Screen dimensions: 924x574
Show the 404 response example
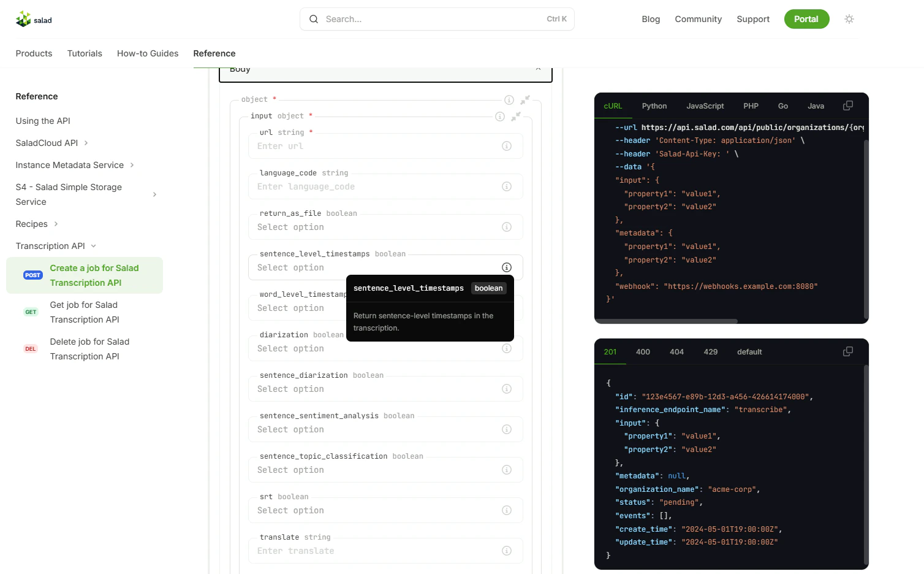tap(677, 352)
